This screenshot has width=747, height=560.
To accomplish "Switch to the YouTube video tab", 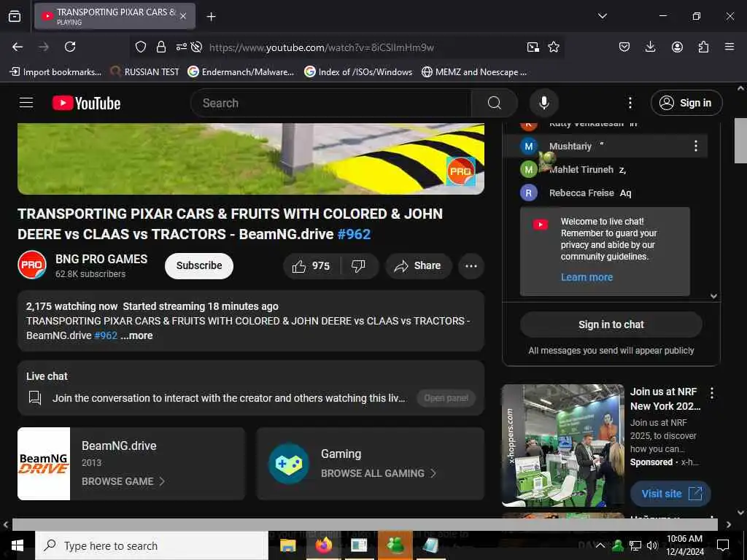I will click(x=115, y=16).
